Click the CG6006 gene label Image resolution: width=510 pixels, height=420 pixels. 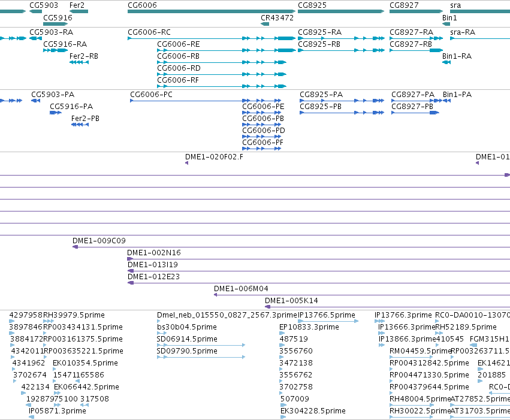(x=142, y=5)
